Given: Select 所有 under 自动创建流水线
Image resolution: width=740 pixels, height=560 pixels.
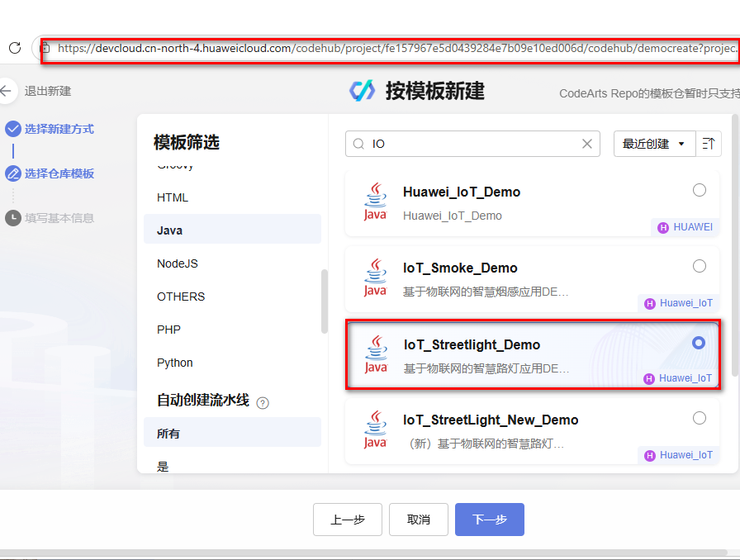Looking at the screenshot, I should click(x=232, y=432).
